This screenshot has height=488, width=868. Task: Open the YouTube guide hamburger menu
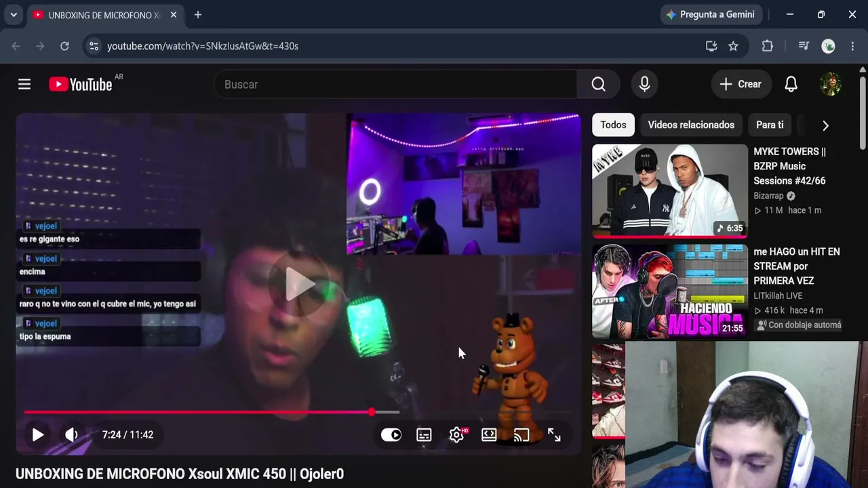(24, 84)
